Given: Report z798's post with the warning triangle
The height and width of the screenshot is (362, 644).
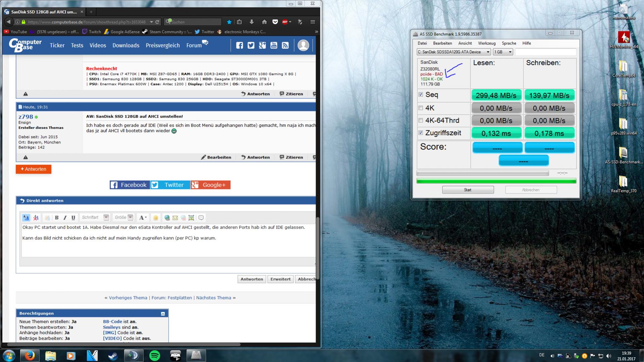Looking at the screenshot, I should point(26,157).
